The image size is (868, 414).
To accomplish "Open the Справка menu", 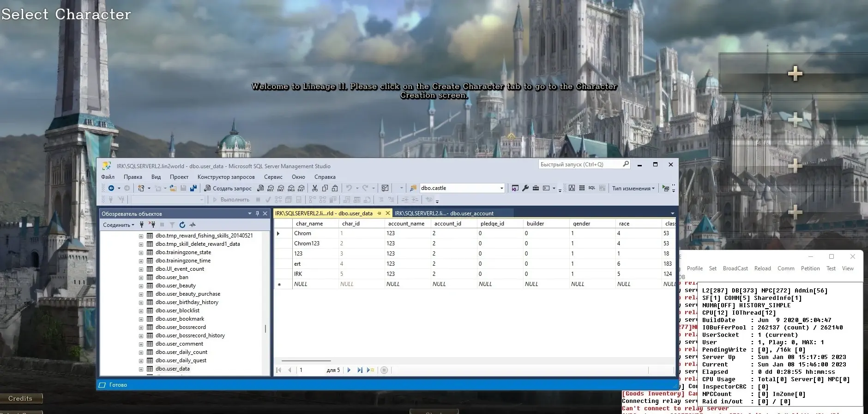I will point(325,177).
